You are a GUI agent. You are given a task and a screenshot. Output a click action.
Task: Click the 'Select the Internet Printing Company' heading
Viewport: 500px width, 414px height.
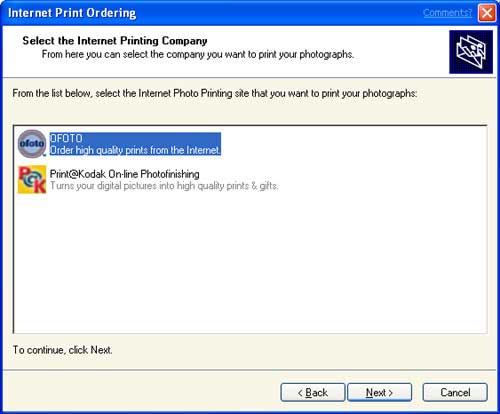(x=115, y=41)
